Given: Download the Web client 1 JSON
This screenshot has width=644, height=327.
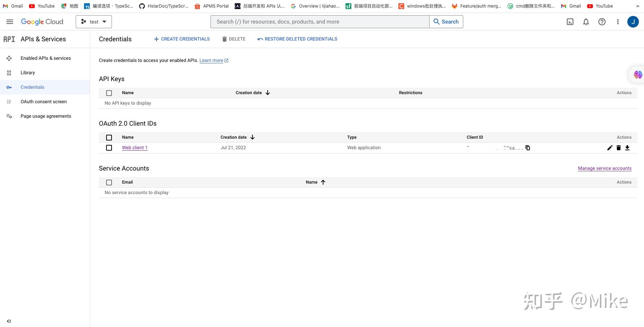Looking at the screenshot, I should click(x=627, y=148).
